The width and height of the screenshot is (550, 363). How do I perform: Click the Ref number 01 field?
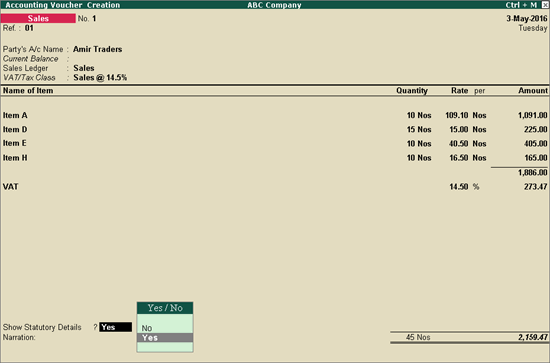(29, 28)
